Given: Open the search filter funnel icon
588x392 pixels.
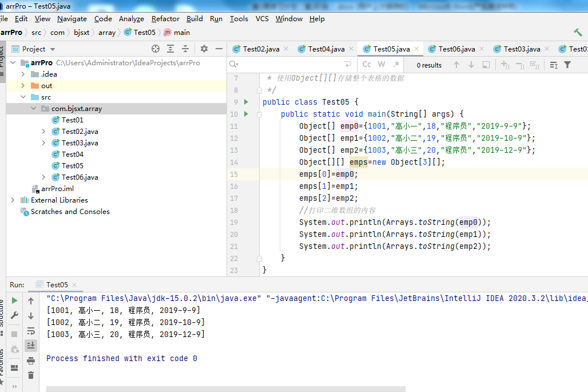Looking at the screenshot, I should [568, 65].
